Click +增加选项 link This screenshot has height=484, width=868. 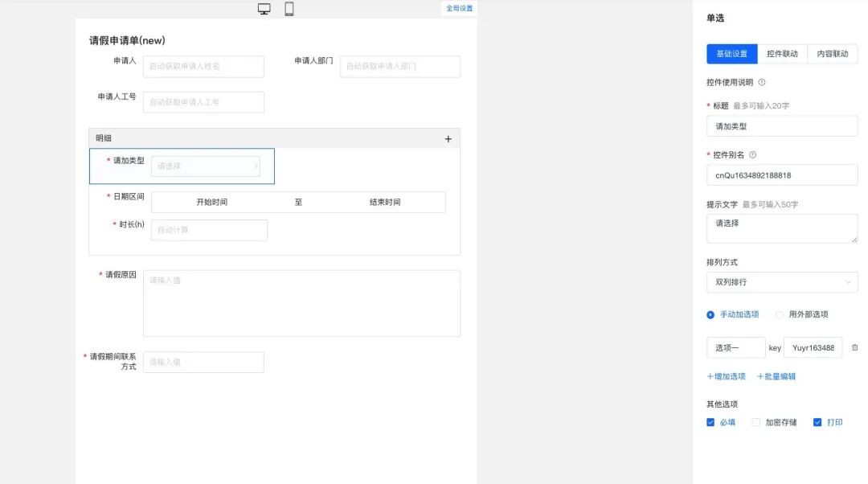727,376
